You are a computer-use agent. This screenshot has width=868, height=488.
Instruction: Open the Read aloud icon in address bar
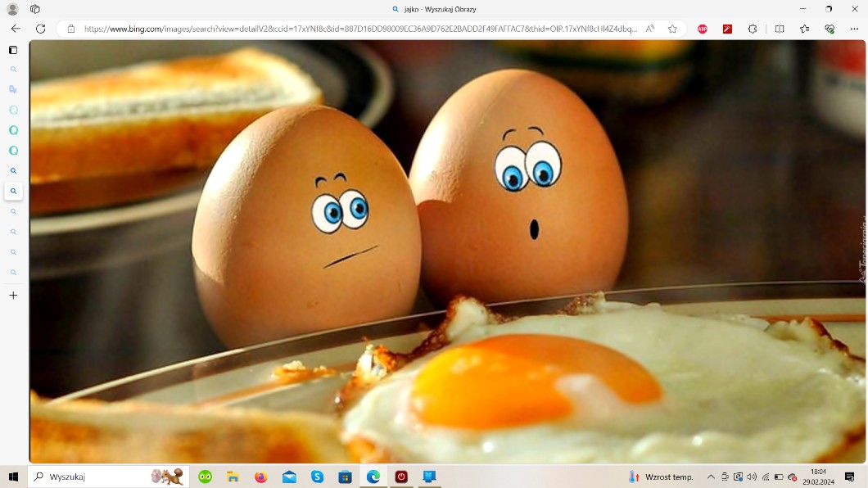650,29
